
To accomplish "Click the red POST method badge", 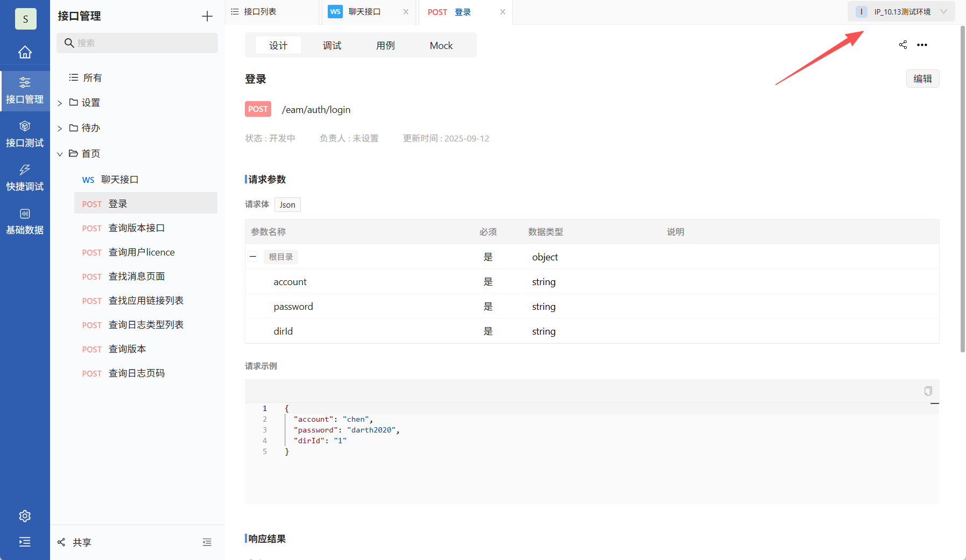I will pos(258,109).
